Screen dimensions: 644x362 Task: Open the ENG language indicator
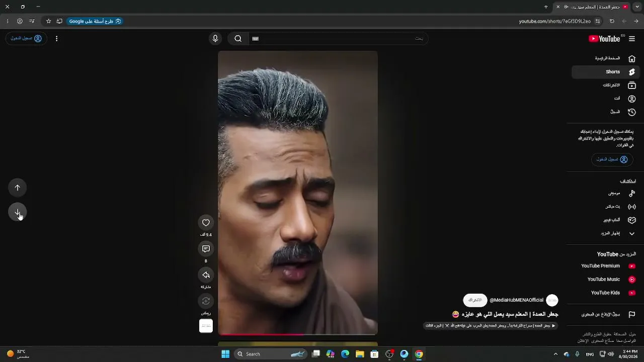(x=590, y=354)
